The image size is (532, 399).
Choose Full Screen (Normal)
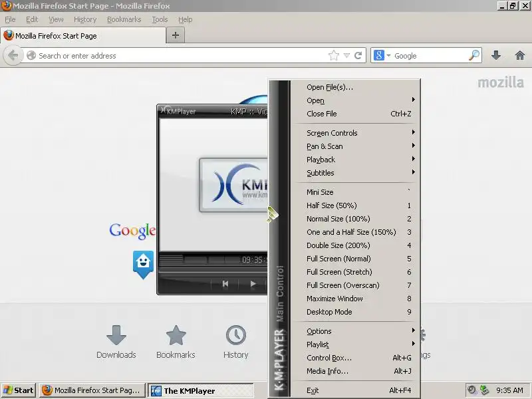click(x=356, y=259)
